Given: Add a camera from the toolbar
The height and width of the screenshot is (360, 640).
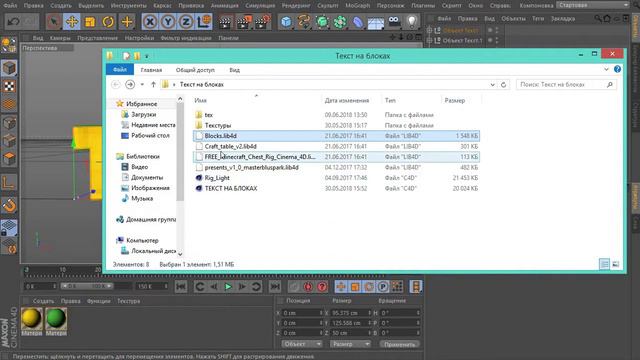Looking at the screenshot, I should pyautogui.click(x=394, y=22).
